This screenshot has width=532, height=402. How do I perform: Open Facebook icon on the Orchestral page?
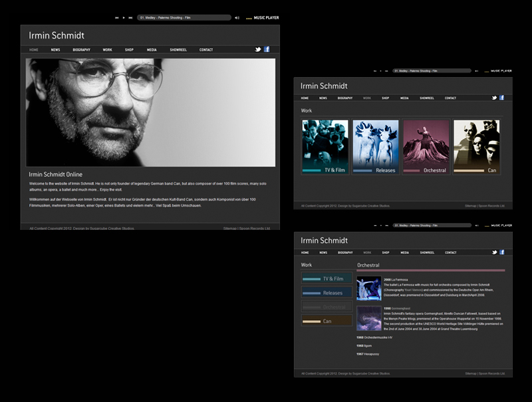[502, 252]
